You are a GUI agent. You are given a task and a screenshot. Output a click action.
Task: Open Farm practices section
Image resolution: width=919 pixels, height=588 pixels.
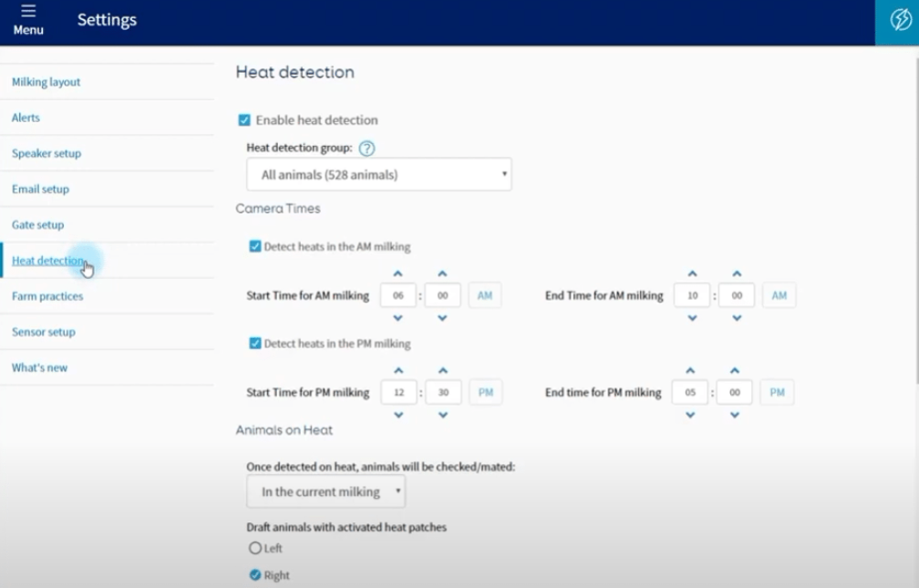pos(47,296)
